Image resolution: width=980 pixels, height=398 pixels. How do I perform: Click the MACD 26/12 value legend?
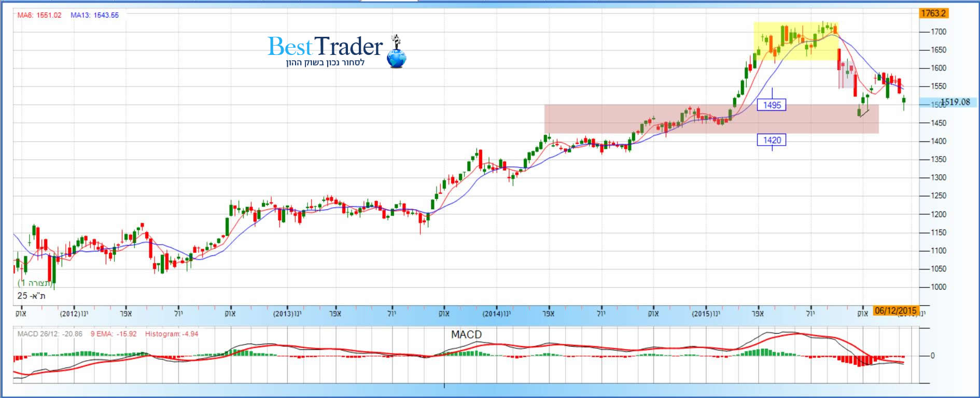[50, 334]
